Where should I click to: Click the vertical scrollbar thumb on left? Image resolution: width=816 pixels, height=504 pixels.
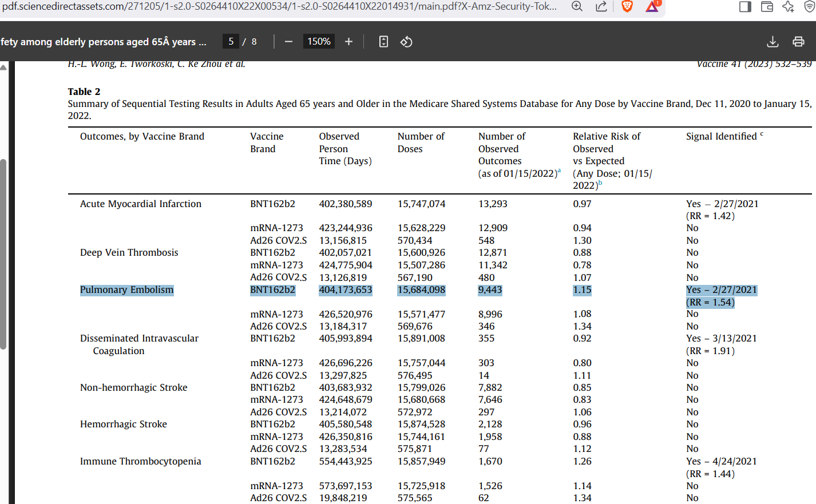pyautogui.click(x=3, y=254)
